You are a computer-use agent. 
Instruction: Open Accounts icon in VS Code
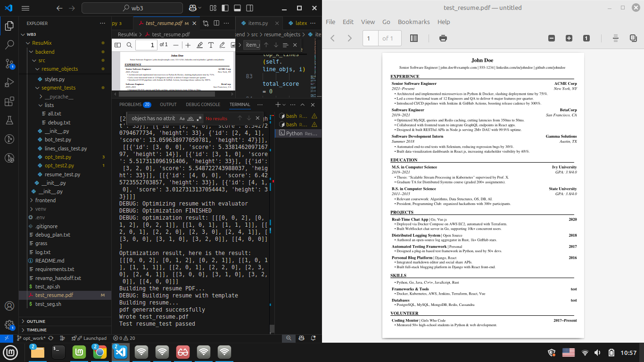coord(9,306)
